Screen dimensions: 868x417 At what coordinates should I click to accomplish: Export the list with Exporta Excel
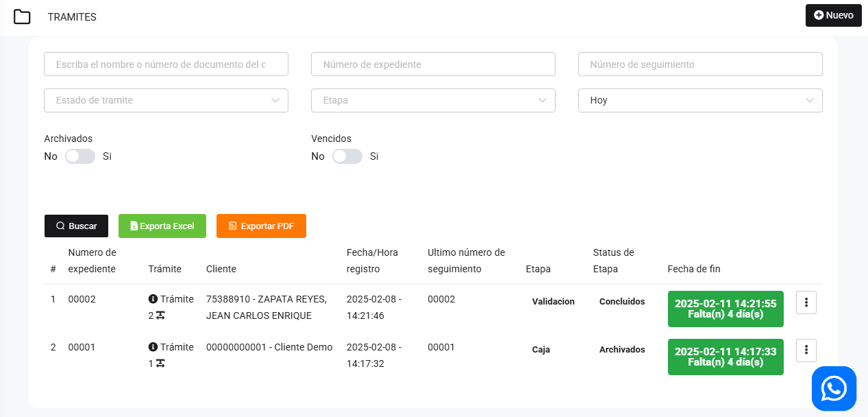162,226
